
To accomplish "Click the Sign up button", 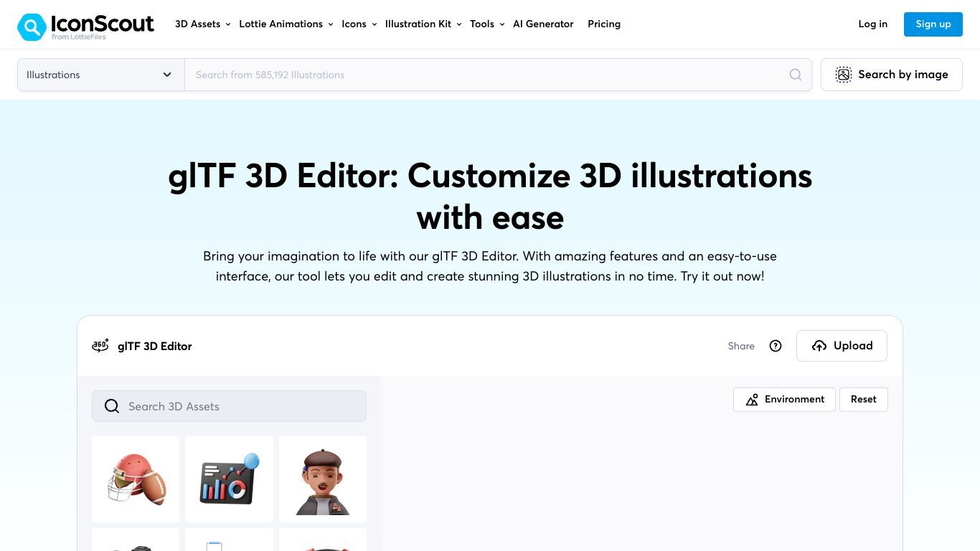I will click(x=933, y=24).
